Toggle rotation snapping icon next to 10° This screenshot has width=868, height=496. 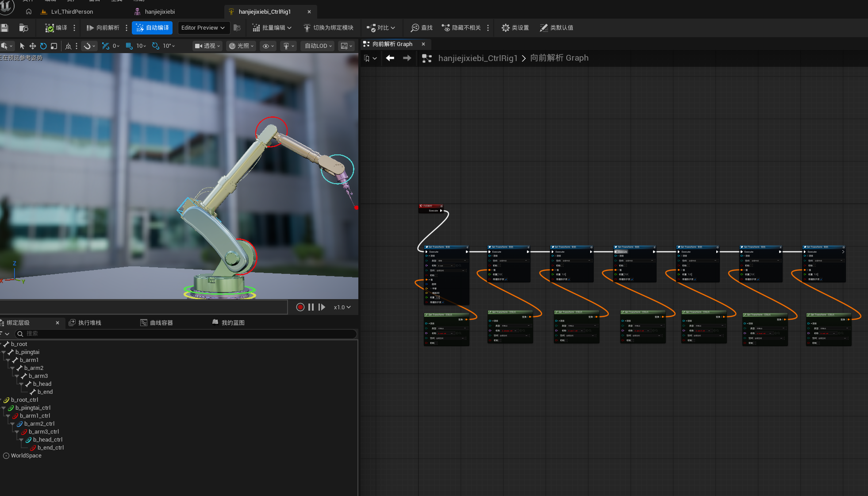point(156,46)
